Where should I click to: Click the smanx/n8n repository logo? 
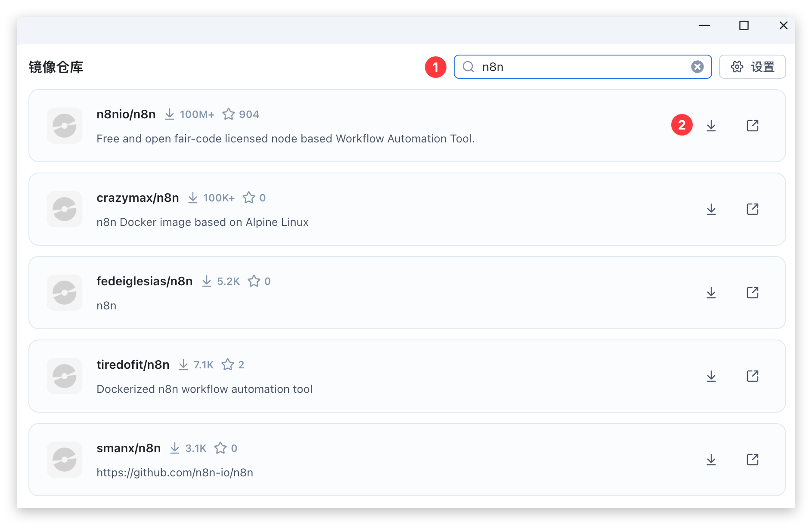click(x=65, y=460)
